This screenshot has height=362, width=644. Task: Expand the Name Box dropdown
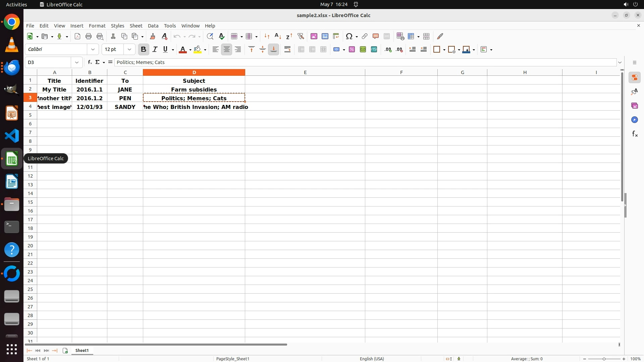click(x=77, y=62)
